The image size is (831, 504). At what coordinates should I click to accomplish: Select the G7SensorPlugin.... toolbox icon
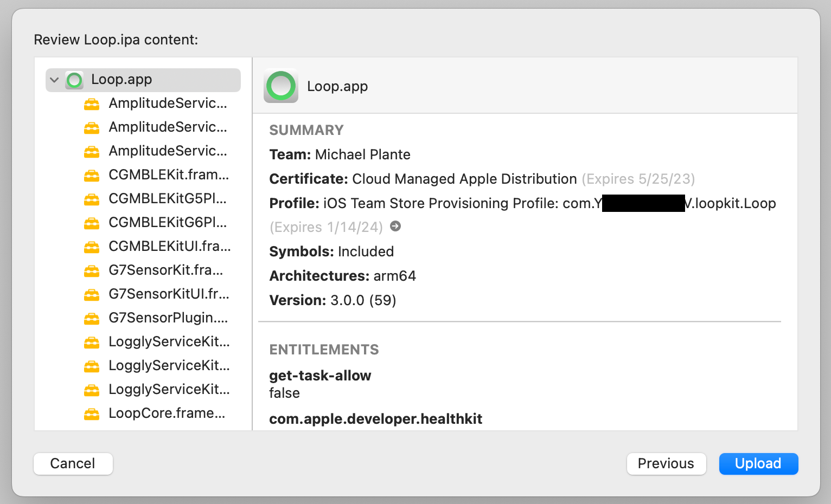92,318
